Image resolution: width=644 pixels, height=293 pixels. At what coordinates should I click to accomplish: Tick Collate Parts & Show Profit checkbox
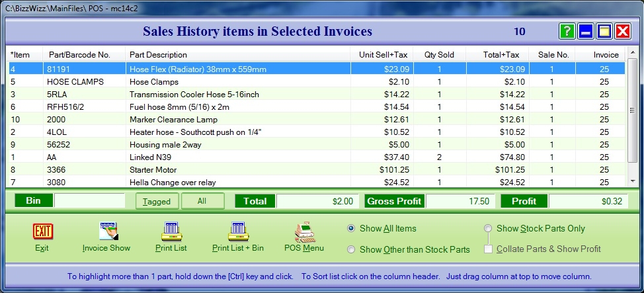pos(488,249)
